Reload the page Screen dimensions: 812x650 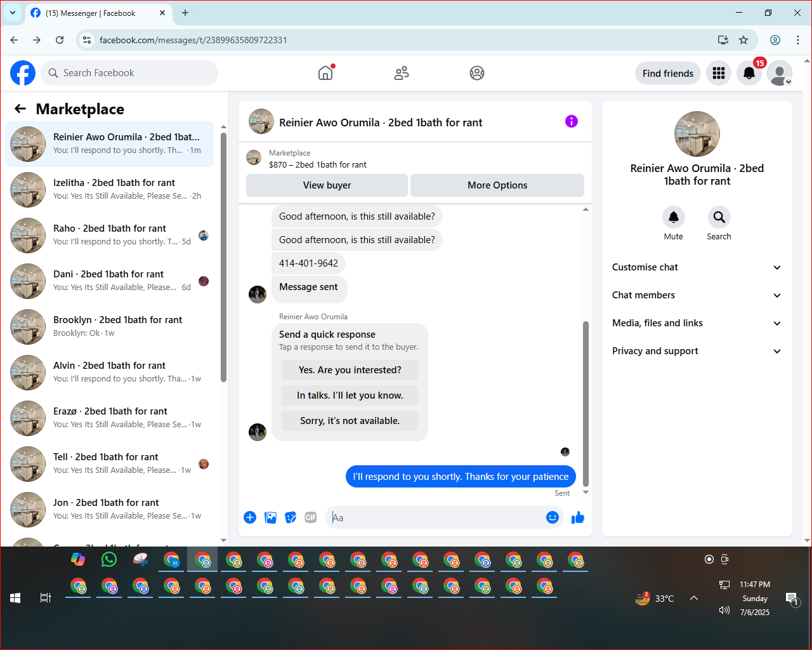[x=60, y=40]
